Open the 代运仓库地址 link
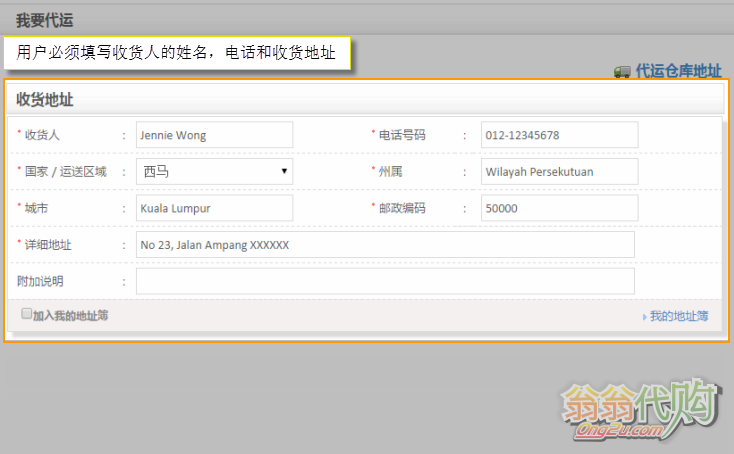The image size is (734, 454). (x=678, y=71)
